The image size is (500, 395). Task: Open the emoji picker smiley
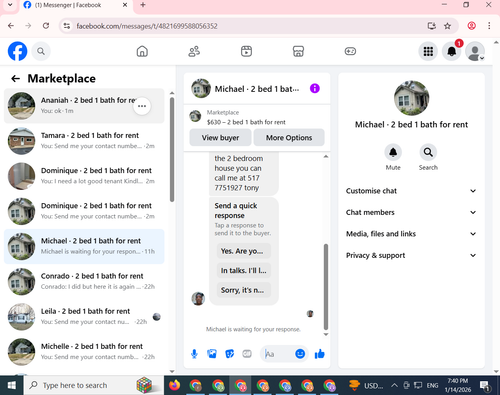pyautogui.click(x=300, y=354)
